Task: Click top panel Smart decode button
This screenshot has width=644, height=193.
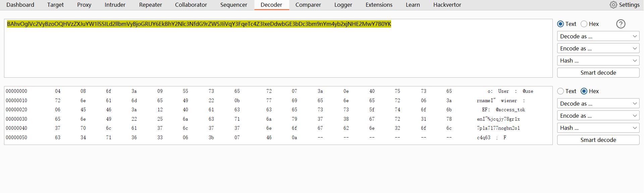Action: pyautogui.click(x=598, y=73)
